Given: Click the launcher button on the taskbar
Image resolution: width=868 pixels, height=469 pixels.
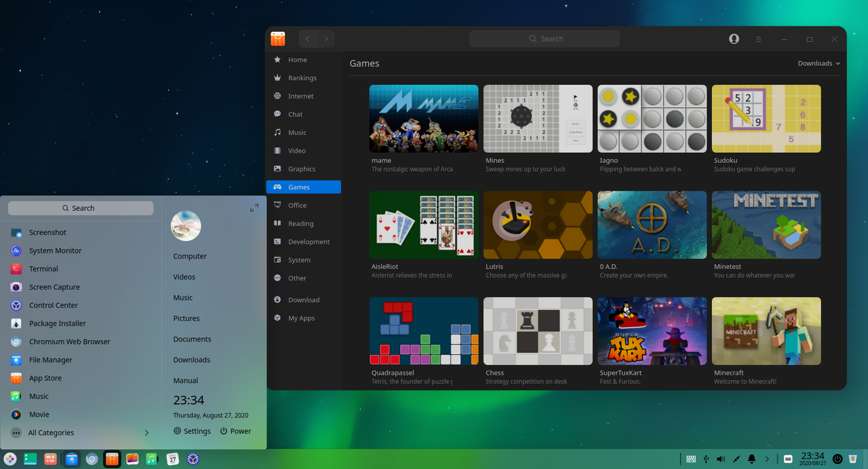Looking at the screenshot, I should click(9, 459).
